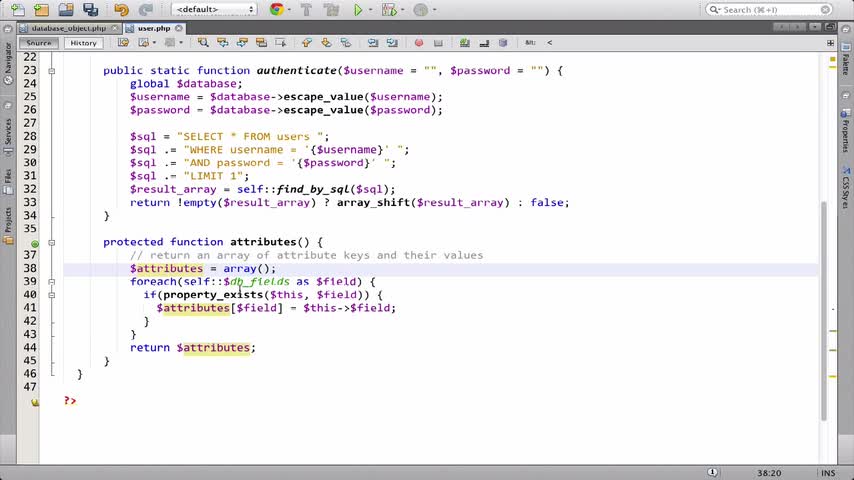Toggle the Highlight Search icon

(261, 42)
